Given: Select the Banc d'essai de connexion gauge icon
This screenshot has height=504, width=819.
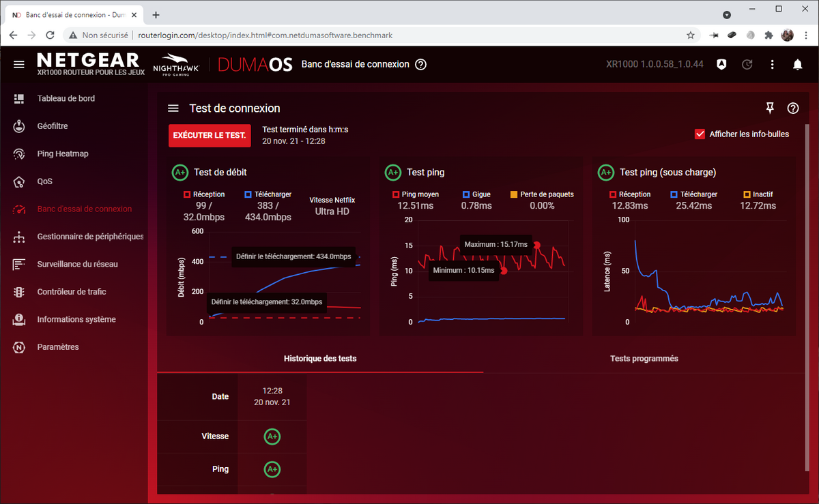Looking at the screenshot, I should tap(19, 209).
